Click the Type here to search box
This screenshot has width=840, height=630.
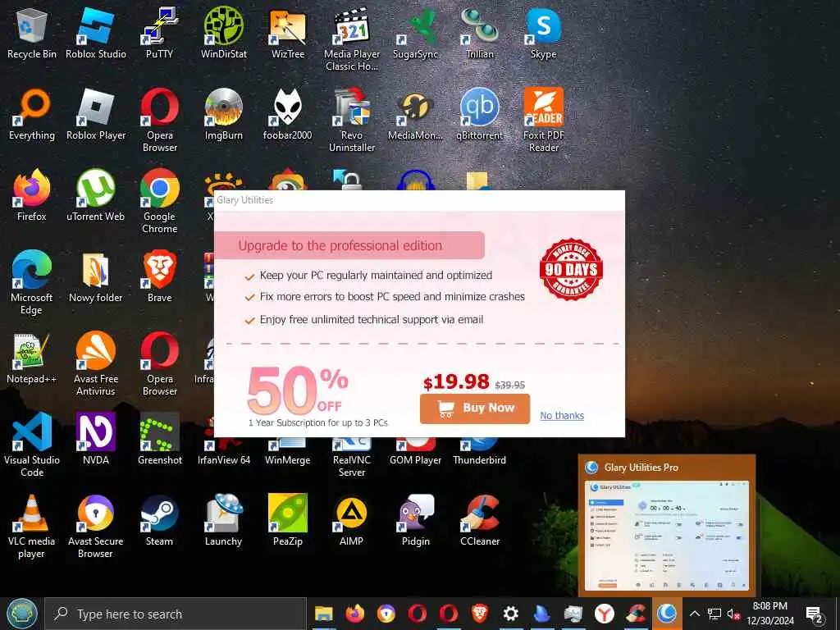coord(176,614)
